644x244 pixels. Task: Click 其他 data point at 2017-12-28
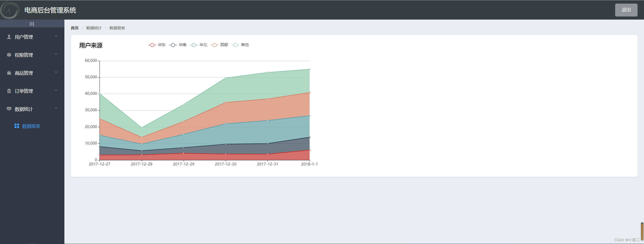[x=141, y=128]
